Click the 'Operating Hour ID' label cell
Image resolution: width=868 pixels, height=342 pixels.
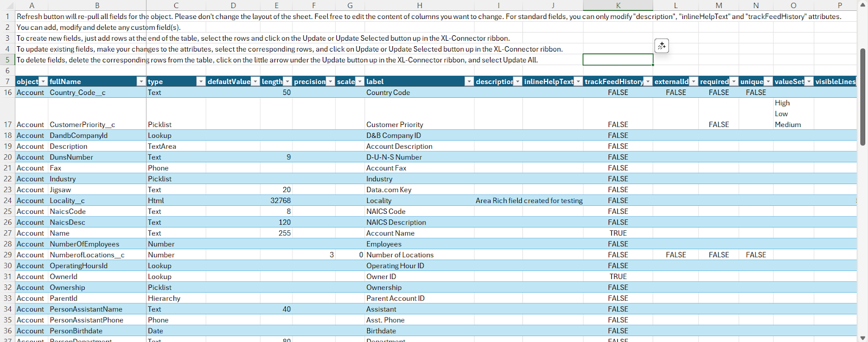click(x=419, y=265)
